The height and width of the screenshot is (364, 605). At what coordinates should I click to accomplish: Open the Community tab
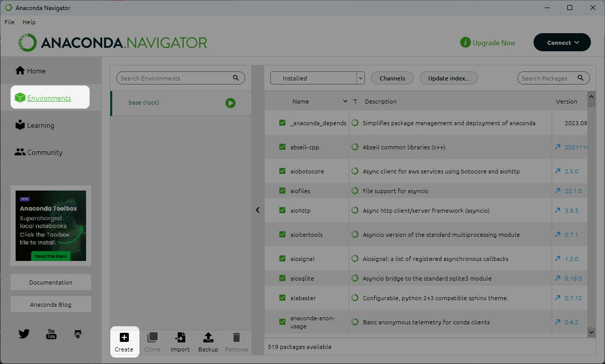50,152
